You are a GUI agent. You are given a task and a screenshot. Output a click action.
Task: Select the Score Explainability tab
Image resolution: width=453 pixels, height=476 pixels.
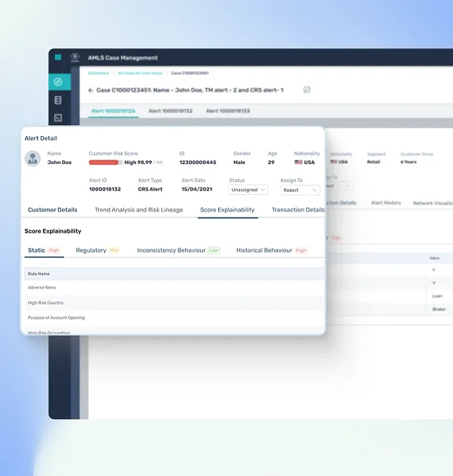227,210
